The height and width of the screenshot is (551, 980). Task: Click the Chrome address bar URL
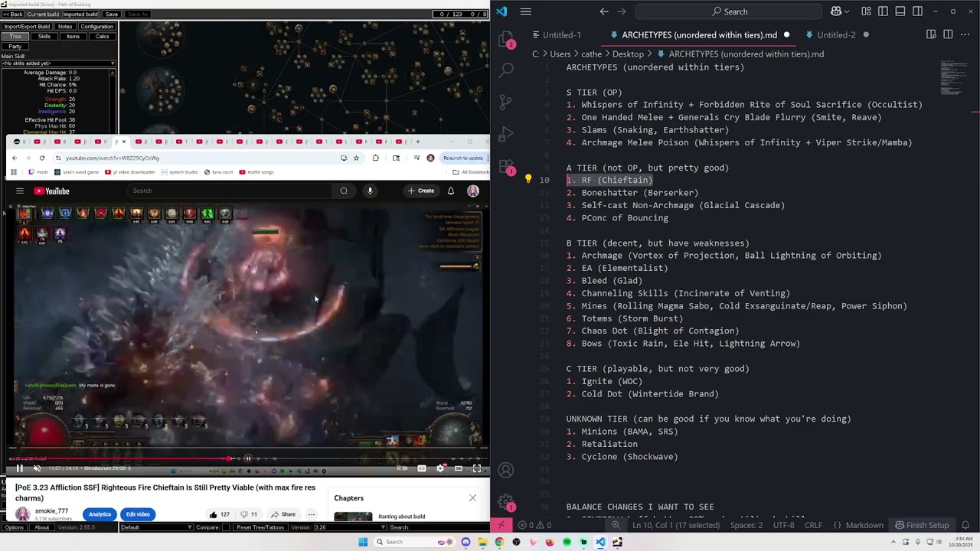(x=113, y=158)
